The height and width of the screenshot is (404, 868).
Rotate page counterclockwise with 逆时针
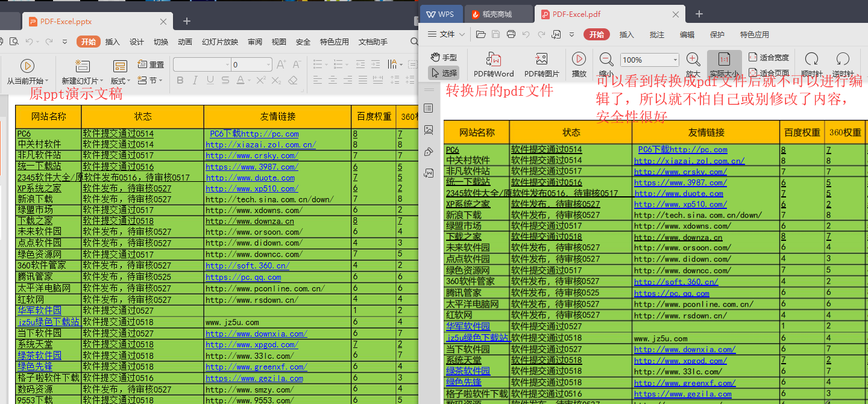843,66
